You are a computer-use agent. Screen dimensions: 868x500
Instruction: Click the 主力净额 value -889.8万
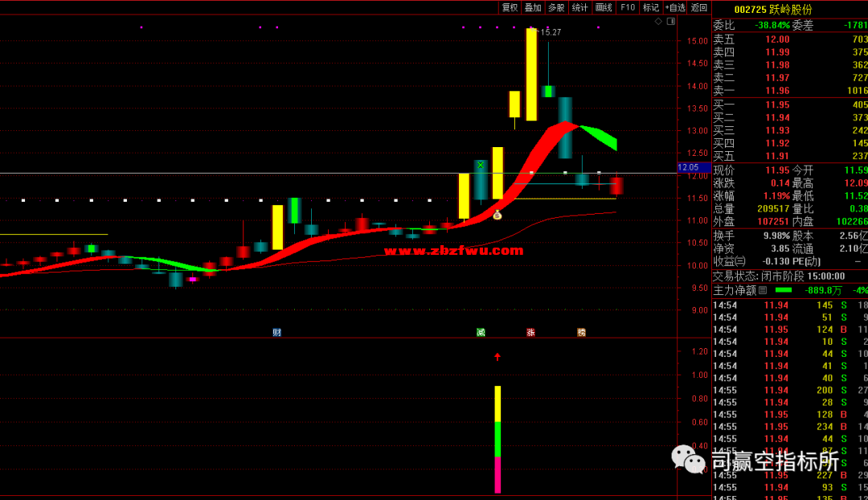823,290
